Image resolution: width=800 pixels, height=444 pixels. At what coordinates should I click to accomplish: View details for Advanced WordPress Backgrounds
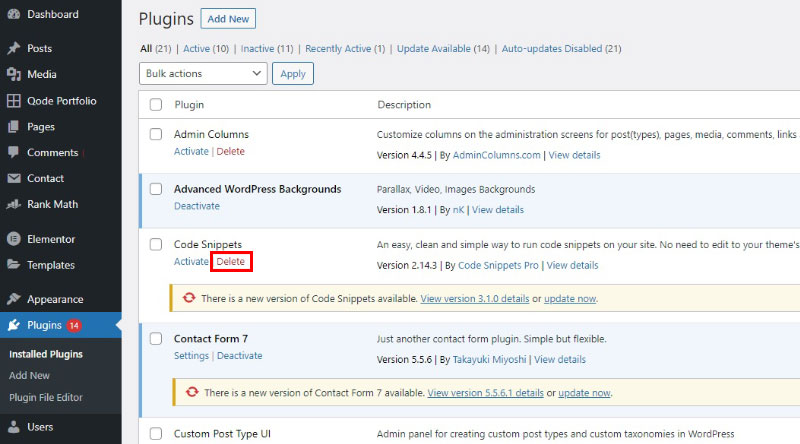pos(498,209)
